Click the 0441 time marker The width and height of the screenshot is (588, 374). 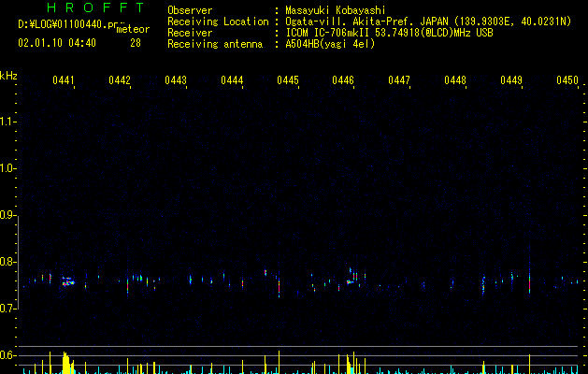pos(64,80)
